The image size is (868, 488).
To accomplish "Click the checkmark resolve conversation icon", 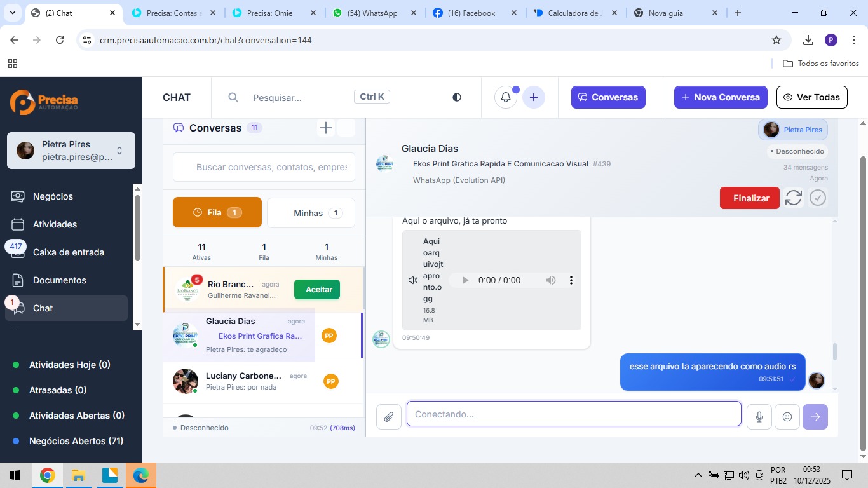I will pyautogui.click(x=818, y=198).
